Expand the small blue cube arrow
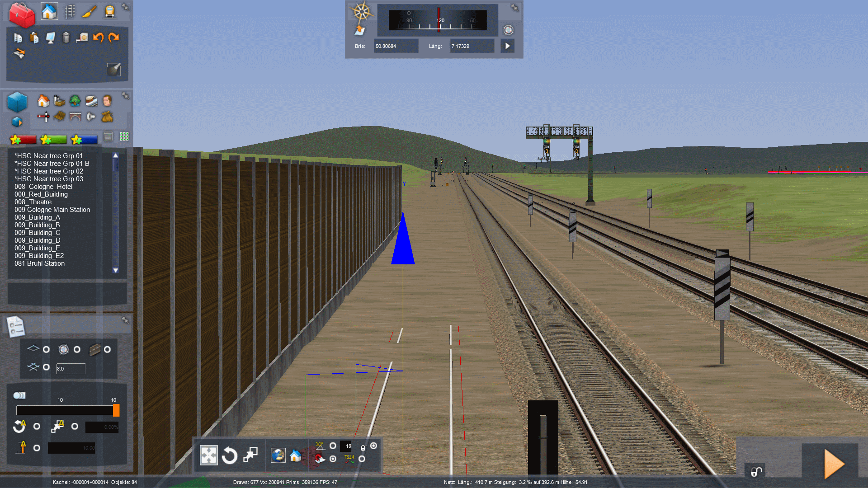Screen dimensions: 868x488 [17, 122]
